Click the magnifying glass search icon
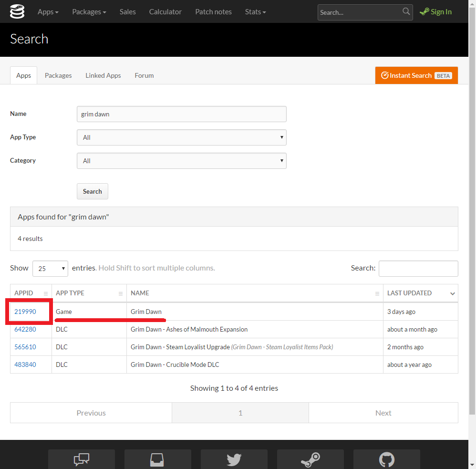Viewport: 476px width, 469px height. point(406,12)
